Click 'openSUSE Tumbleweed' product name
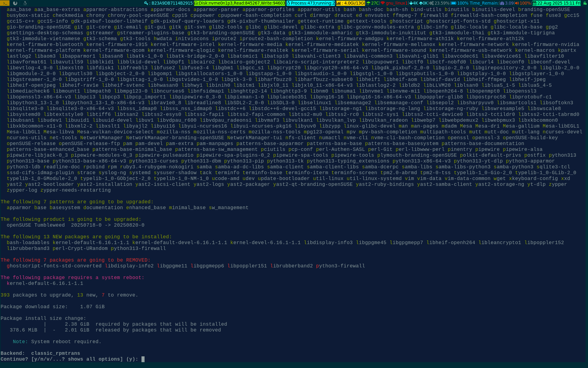Viewport: 588px width, 368px height. [x=36, y=225]
